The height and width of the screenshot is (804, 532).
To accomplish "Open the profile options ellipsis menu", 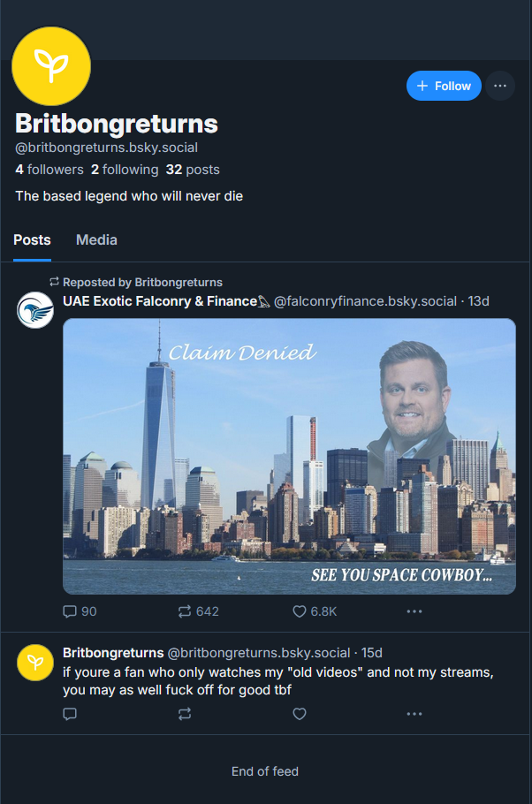I will point(500,86).
